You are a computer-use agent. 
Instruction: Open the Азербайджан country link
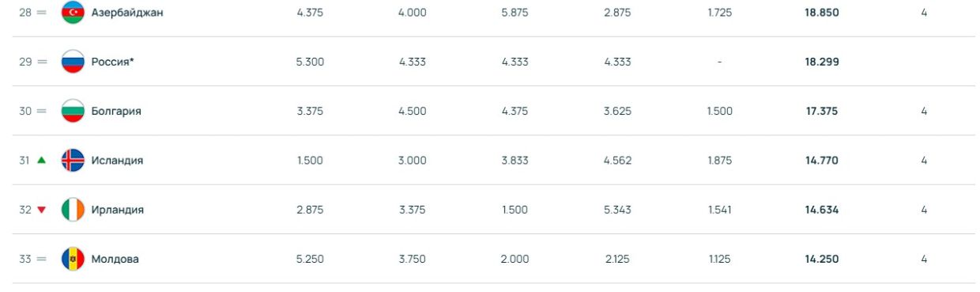coord(127,13)
